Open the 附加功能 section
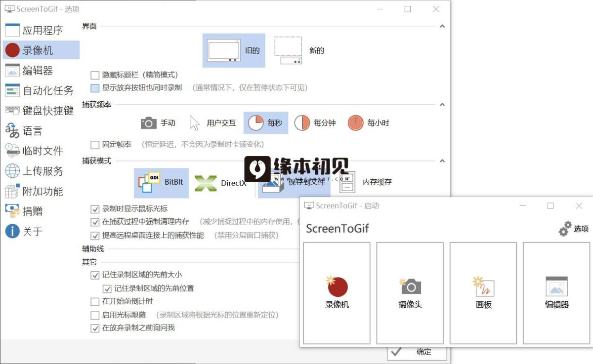The width and height of the screenshot is (593, 364). coord(41,191)
